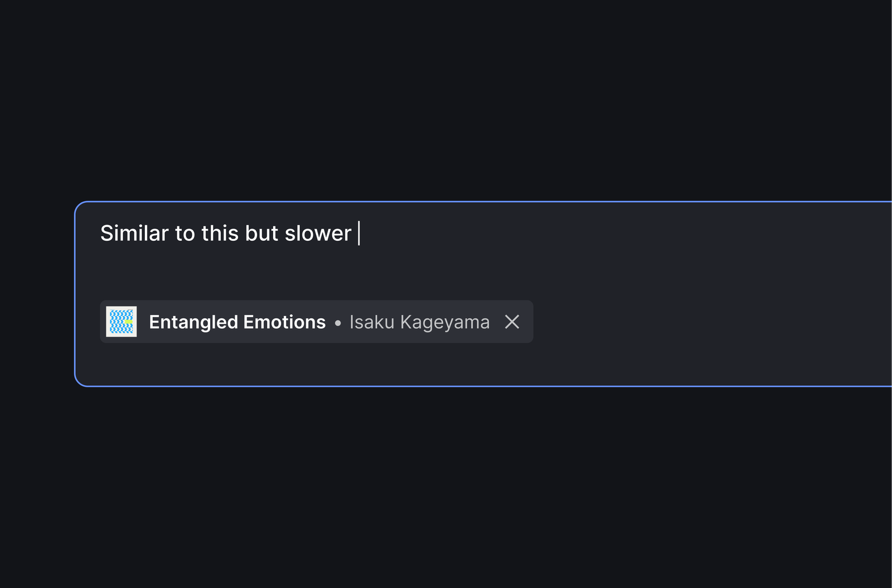
Task: Click the word "this" in the prompt
Action: coord(220,234)
